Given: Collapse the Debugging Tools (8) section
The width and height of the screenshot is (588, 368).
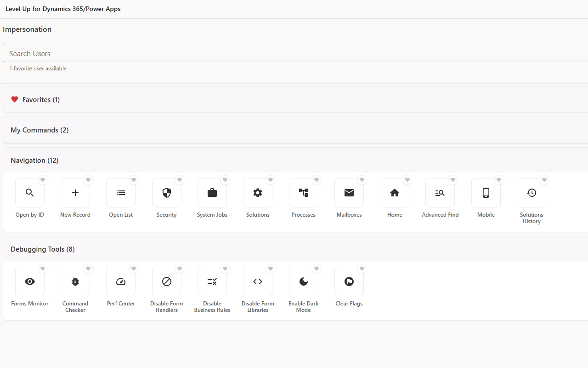Looking at the screenshot, I should 295,249.
